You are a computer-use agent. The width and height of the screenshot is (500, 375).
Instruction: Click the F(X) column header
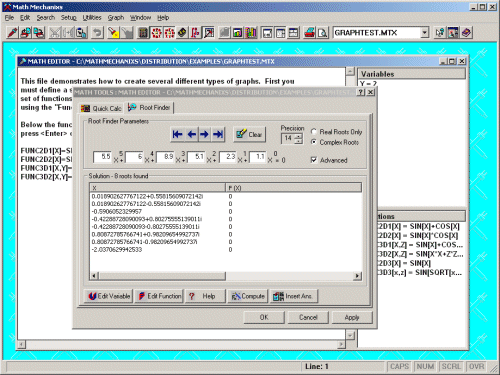(293, 188)
